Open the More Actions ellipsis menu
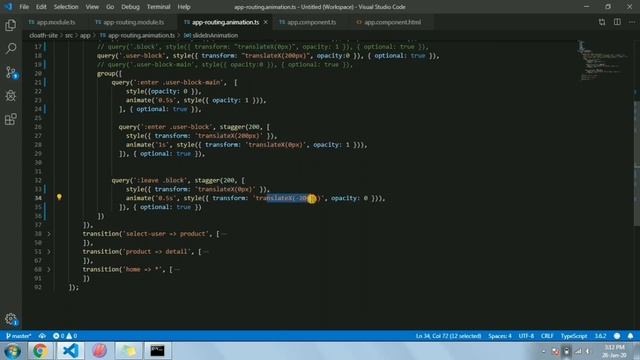The width and height of the screenshot is (640, 360). (632, 22)
